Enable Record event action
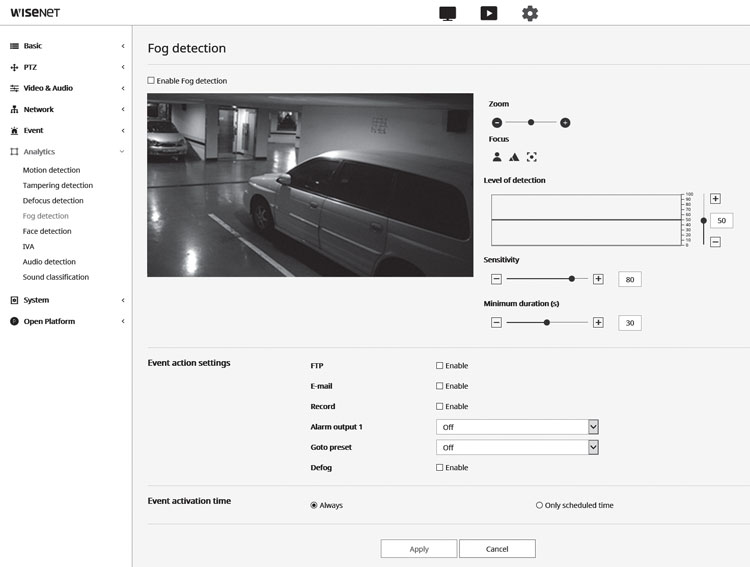The height and width of the screenshot is (567, 750). click(440, 406)
